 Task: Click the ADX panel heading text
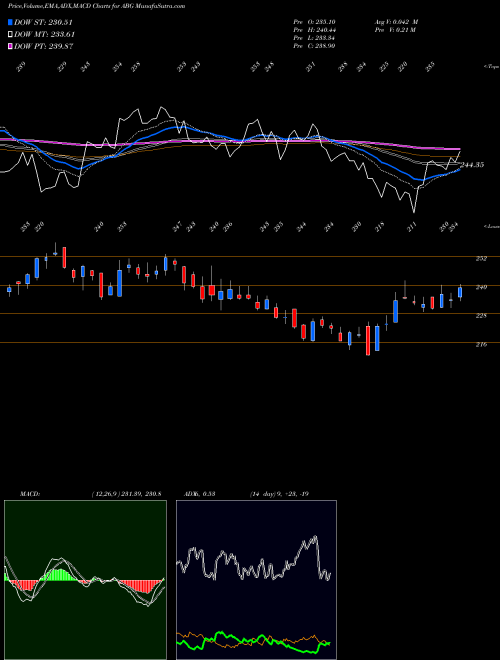click(x=199, y=494)
